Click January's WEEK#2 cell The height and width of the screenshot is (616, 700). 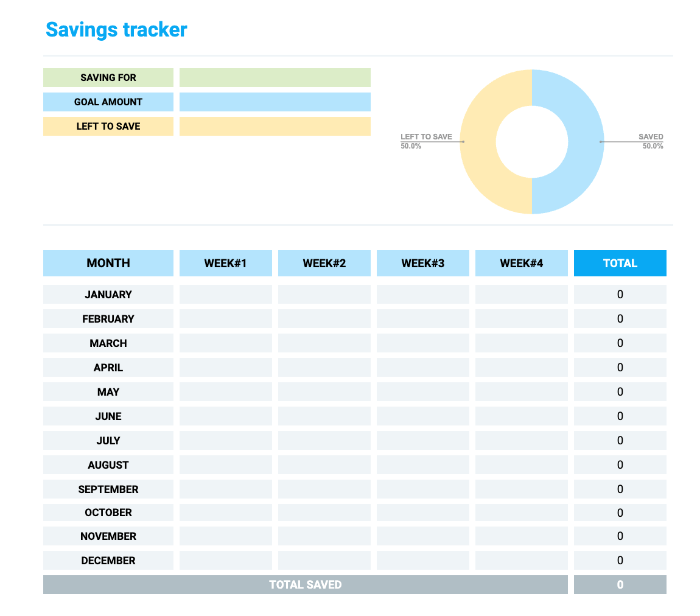point(324,295)
